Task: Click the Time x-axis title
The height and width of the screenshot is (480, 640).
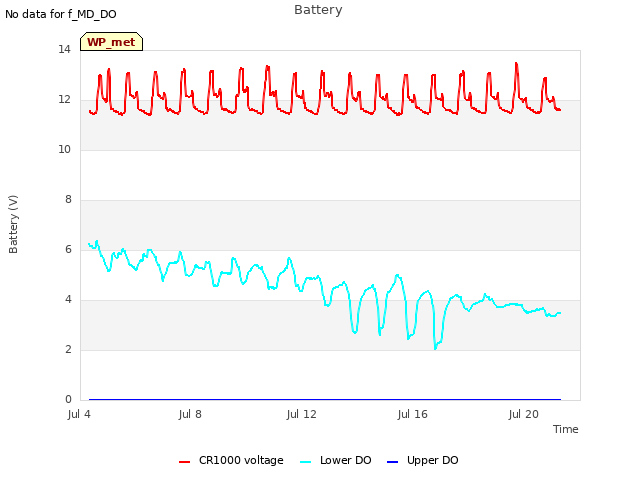Action: (565, 429)
